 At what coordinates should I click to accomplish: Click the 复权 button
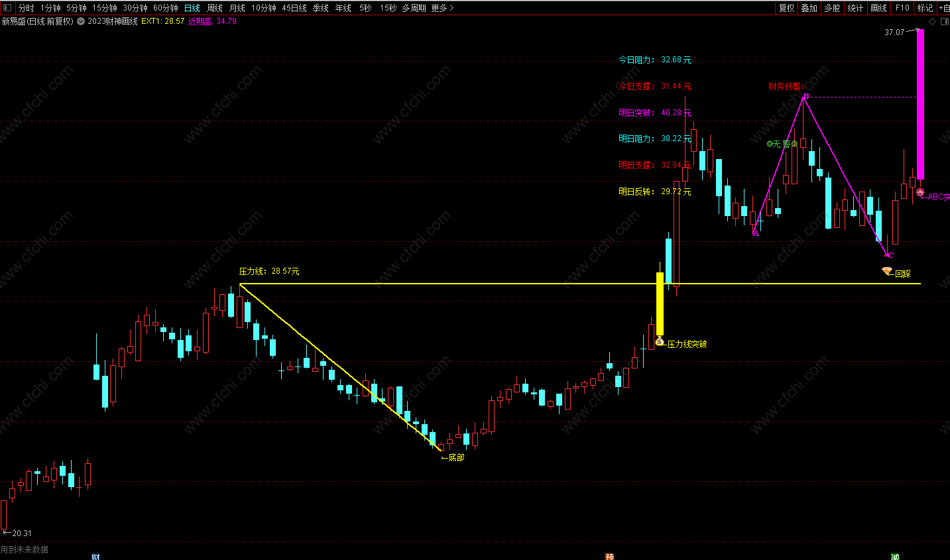(x=787, y=8)
